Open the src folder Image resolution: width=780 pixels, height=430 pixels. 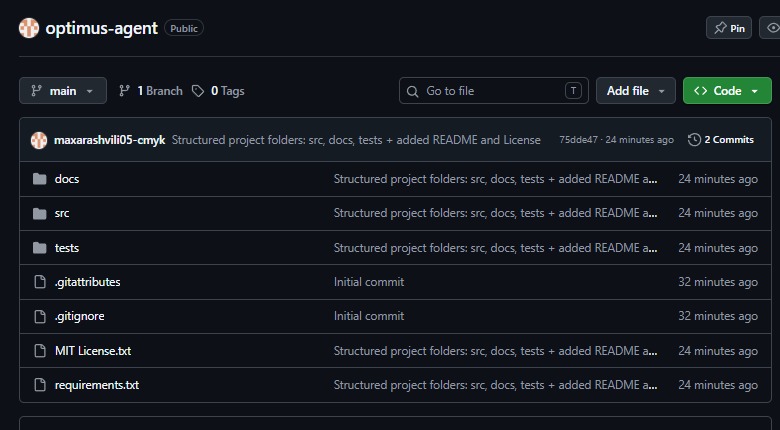(62, 213)
